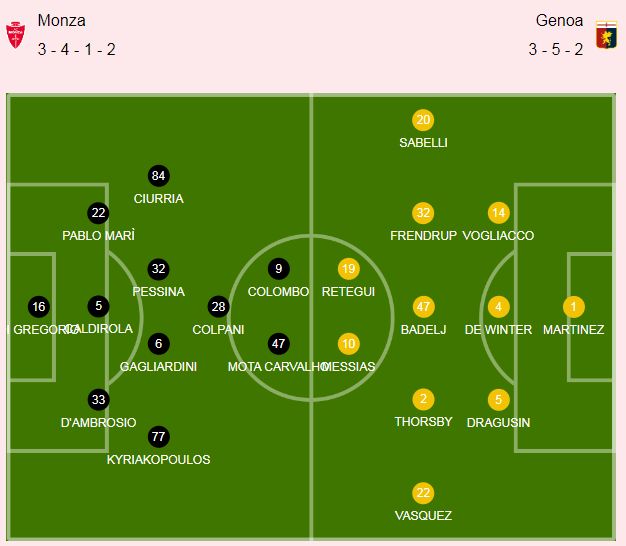Image resolution: width=626 pixels, height=546 pixels.
Task: Open the Monza team name link
Action: click(61, 21)
